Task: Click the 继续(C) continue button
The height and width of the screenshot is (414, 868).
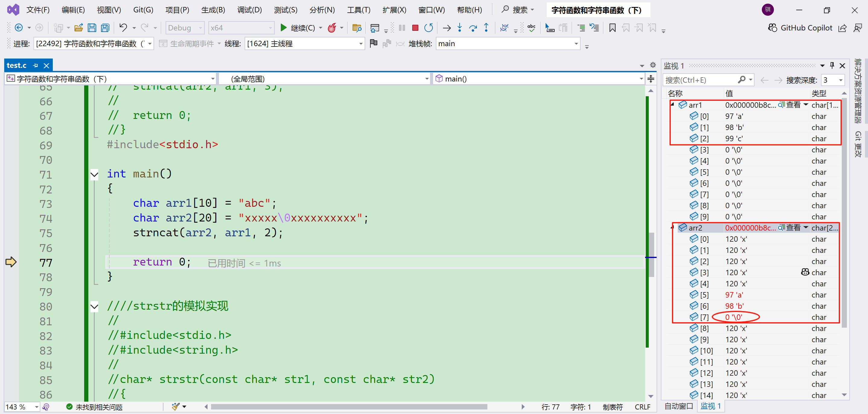Action: point(298,28)
